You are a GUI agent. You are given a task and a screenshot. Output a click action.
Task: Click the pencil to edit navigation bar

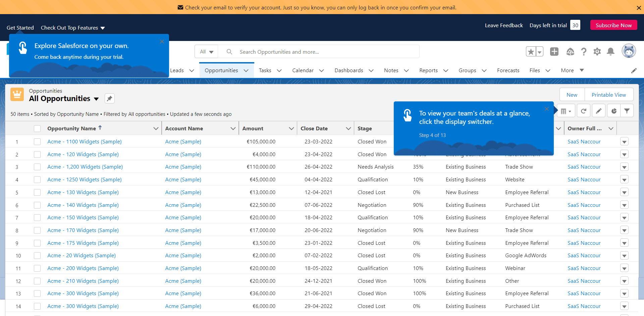634,71
